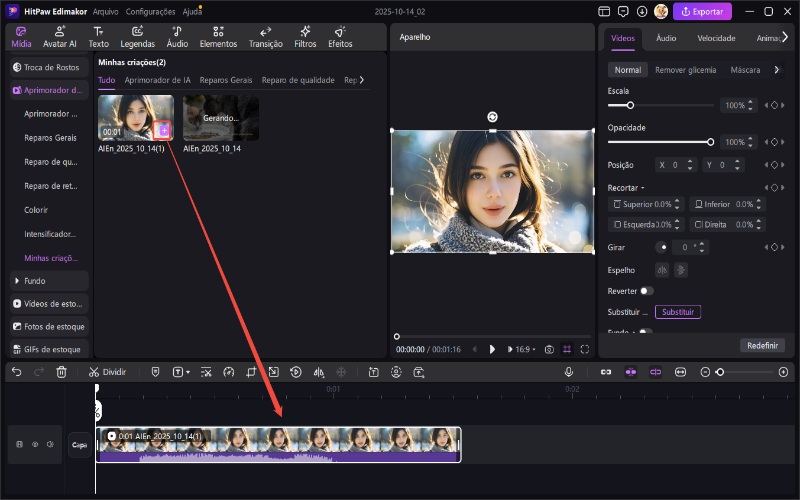Select Reparos Gerais in the sidebar
Image resolution: width=800 pixels, height=500 pixels.
[x=50, y=138]
